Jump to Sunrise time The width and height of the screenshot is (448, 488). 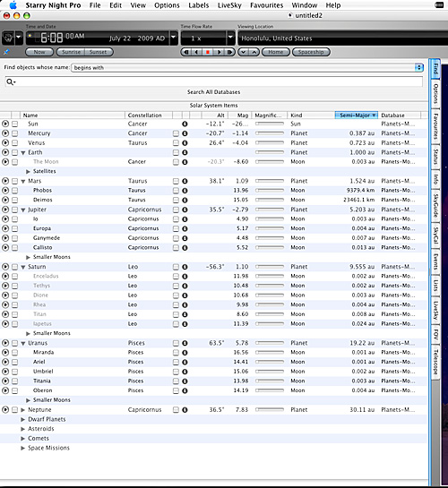tap(71, 52)
